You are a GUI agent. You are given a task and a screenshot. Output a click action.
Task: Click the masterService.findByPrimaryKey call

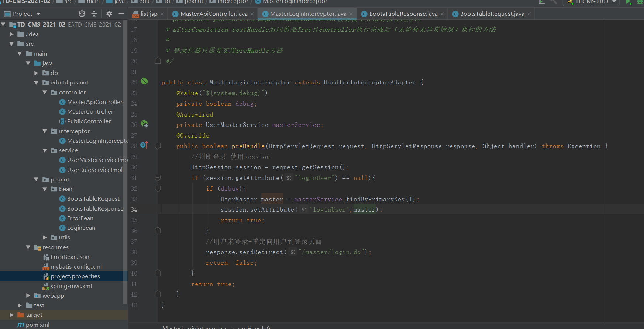click(355, 199)
